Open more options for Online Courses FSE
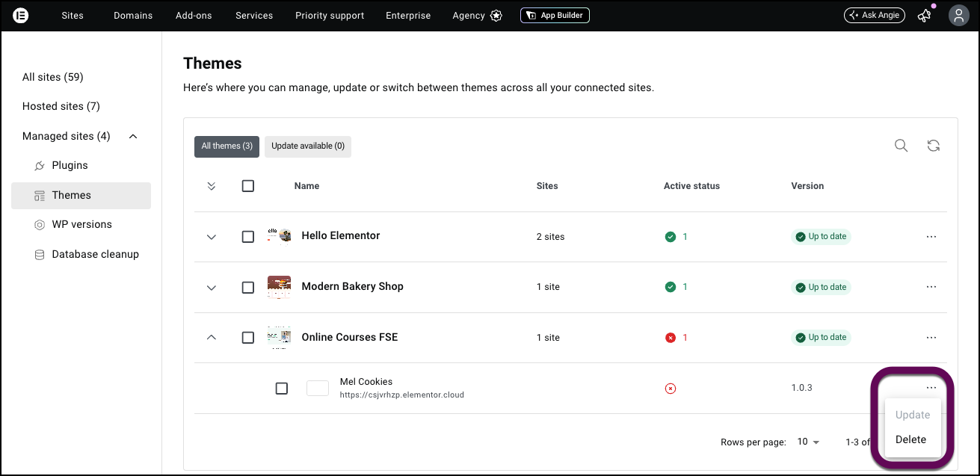 (931, 338)
